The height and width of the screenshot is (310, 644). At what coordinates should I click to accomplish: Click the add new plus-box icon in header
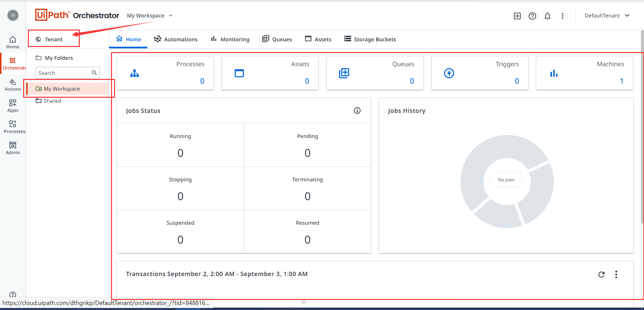pos(517,16)
